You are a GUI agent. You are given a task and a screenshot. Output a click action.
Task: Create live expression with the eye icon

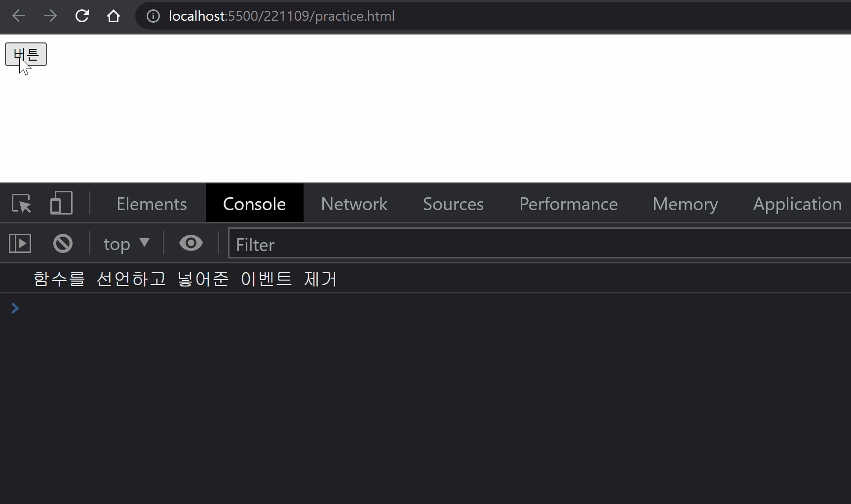191,243
